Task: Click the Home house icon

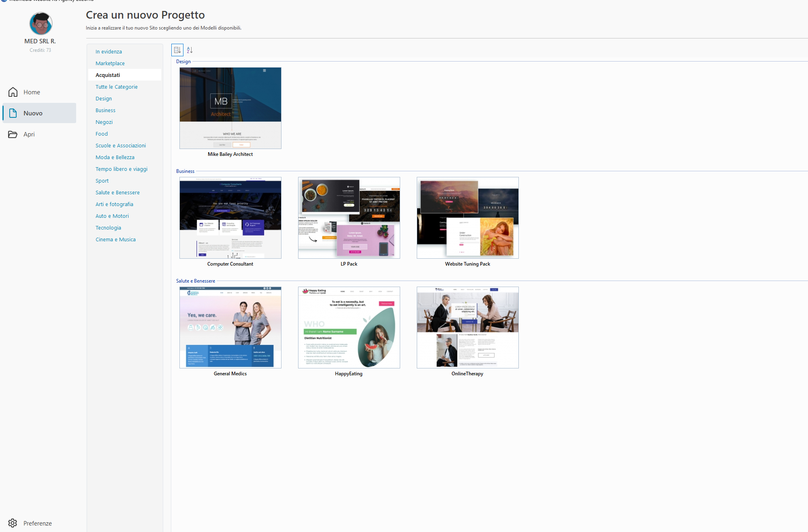Action: (x=13, y=92)
